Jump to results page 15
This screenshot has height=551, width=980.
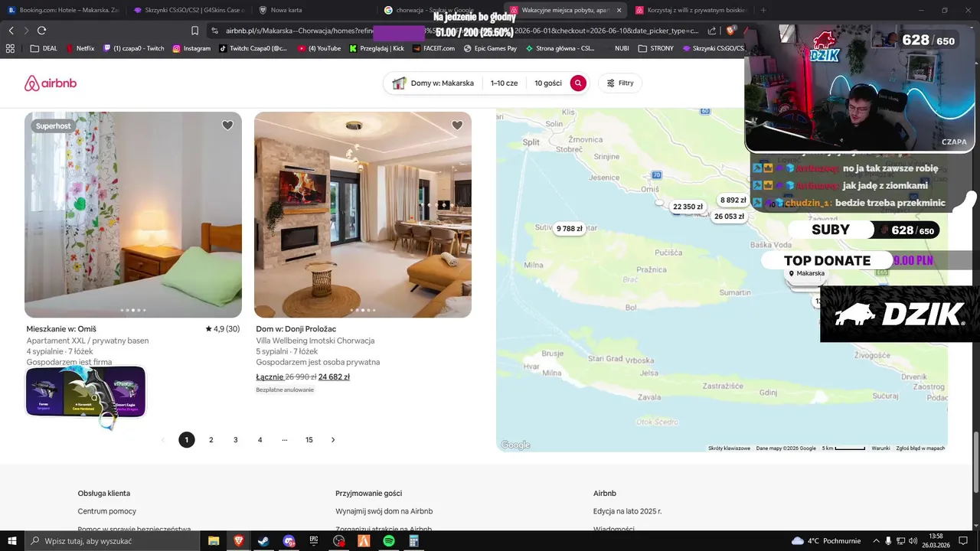(x=309, y=440)
